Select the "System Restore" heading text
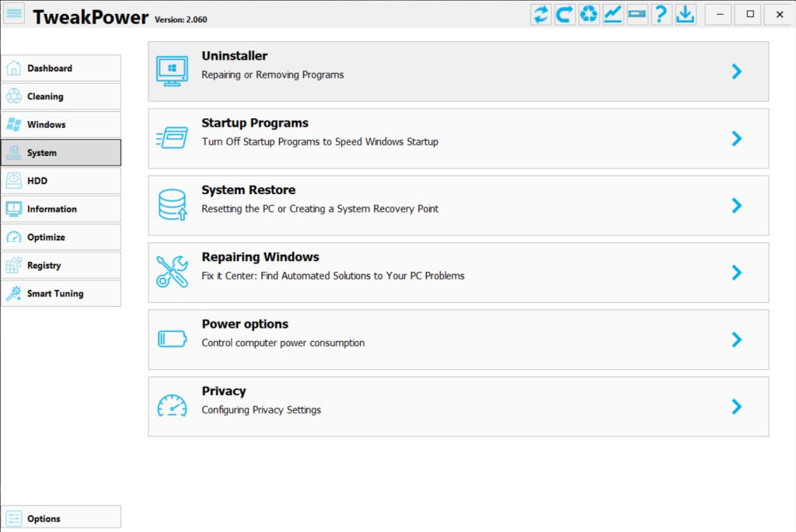 click(x=248, y=190)
